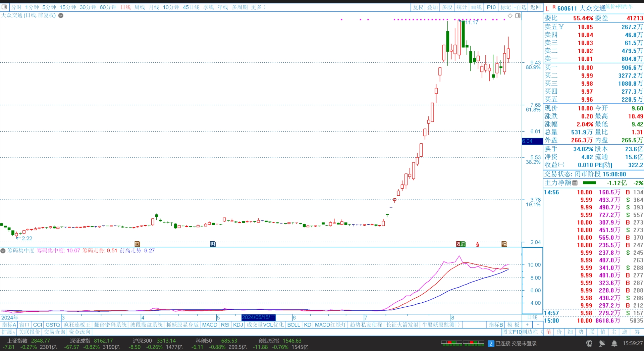Switch to the 月线 monthly chart
Viewport: 644px width, 351px height.
point(154,7)
